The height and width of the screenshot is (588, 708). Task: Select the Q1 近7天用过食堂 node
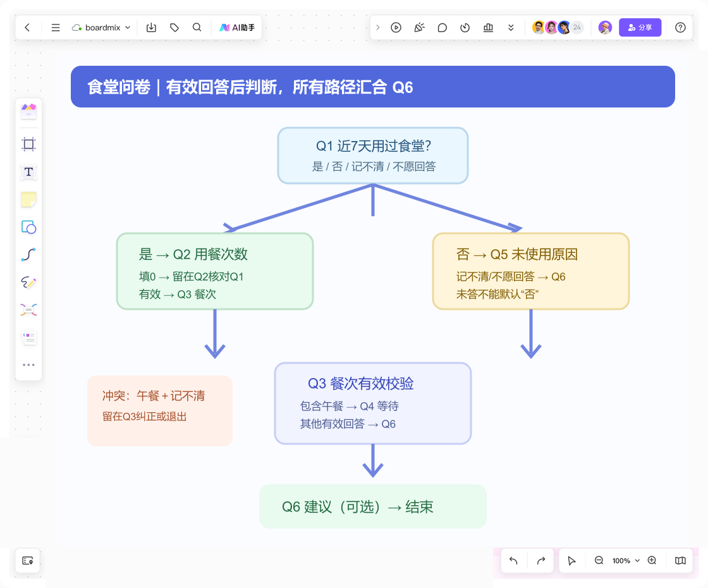tap(372, 156)
